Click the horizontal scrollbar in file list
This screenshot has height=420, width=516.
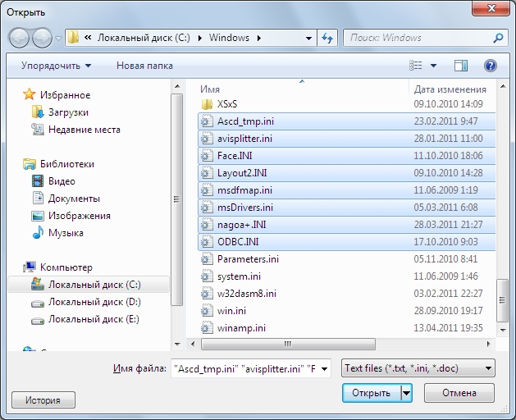(x=288, y=344)
